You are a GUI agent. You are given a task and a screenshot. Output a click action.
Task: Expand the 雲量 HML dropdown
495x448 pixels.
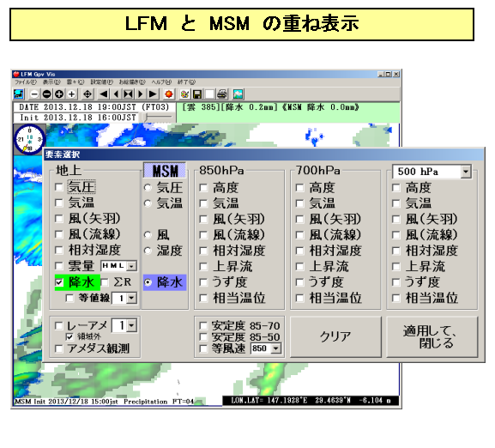coord(131,266)
